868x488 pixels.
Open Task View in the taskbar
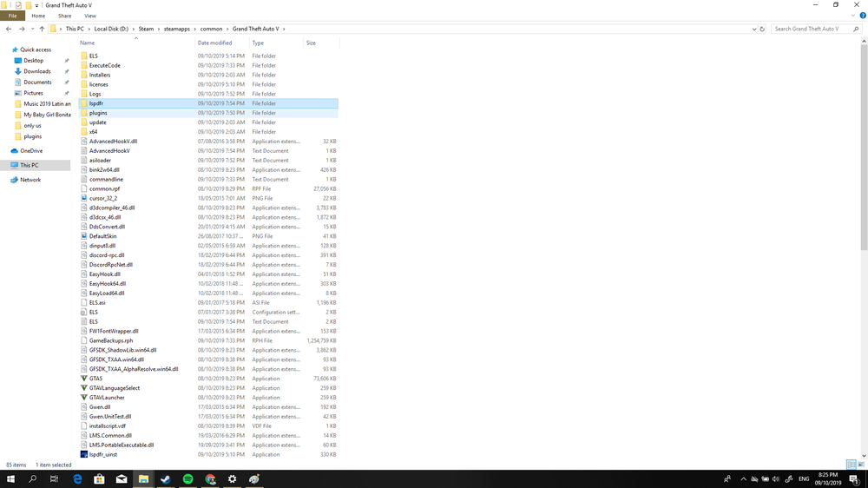pyautogui.click(x=54, y=479)
